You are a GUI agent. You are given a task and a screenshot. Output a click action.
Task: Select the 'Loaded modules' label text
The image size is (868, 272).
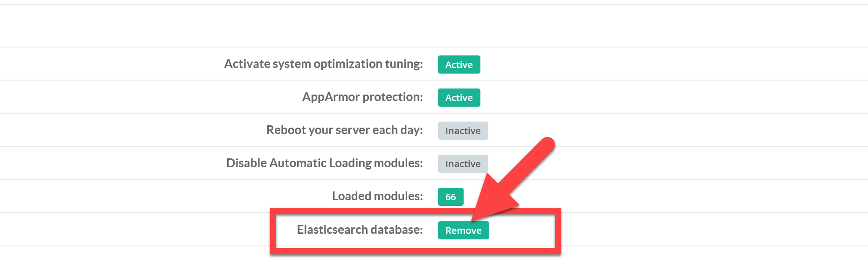coord(377,196)
